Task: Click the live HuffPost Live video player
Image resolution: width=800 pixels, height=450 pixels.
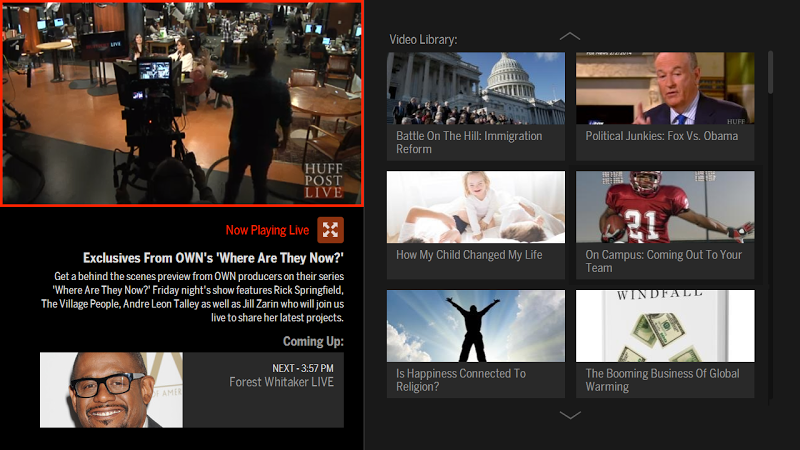Action: coord(182,103)
